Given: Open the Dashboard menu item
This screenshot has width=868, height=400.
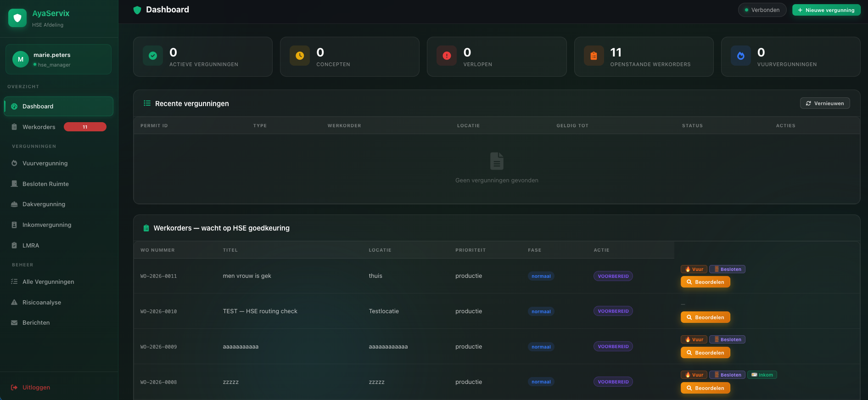Looking at the screenshot, I should pos(58,107).
